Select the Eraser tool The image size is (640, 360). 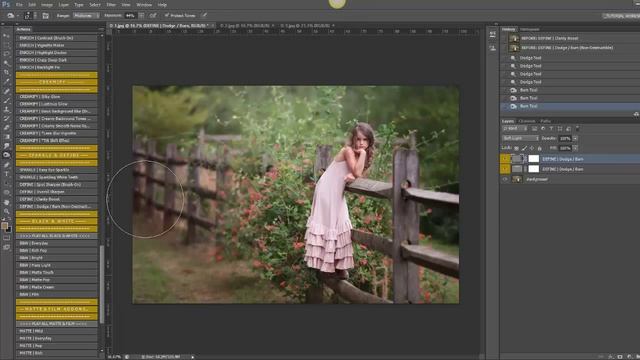click(x=7, y=128)
